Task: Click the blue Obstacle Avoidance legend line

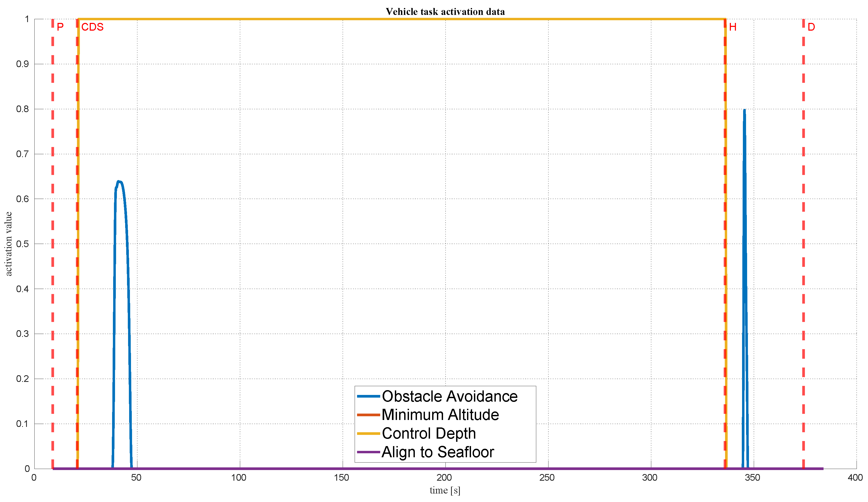Action: pos(368,396)
